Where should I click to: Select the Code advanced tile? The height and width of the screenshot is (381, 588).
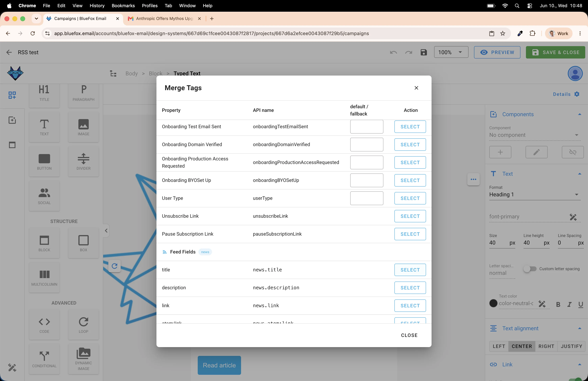44,325
